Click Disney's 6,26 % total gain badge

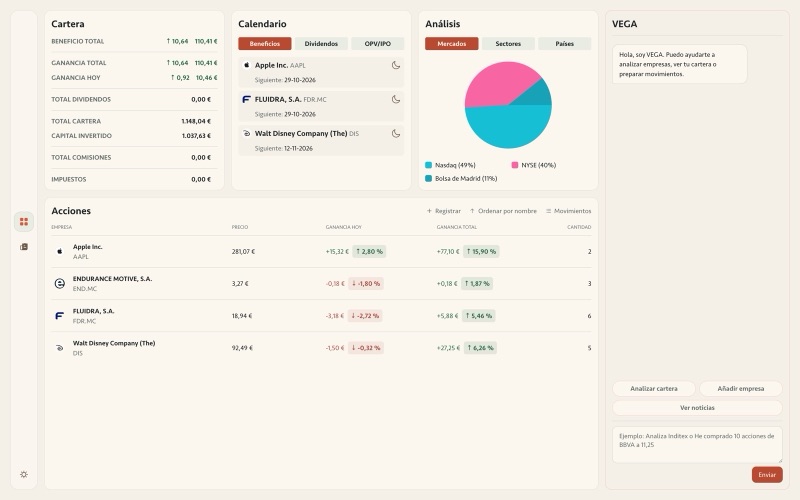[x=480, y=348]
